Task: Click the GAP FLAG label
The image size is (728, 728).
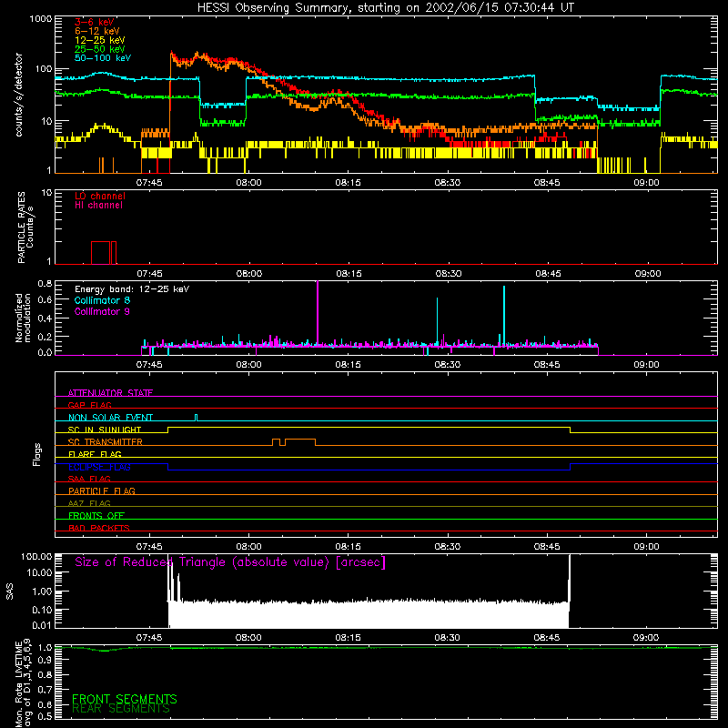Action: point(89,405)
